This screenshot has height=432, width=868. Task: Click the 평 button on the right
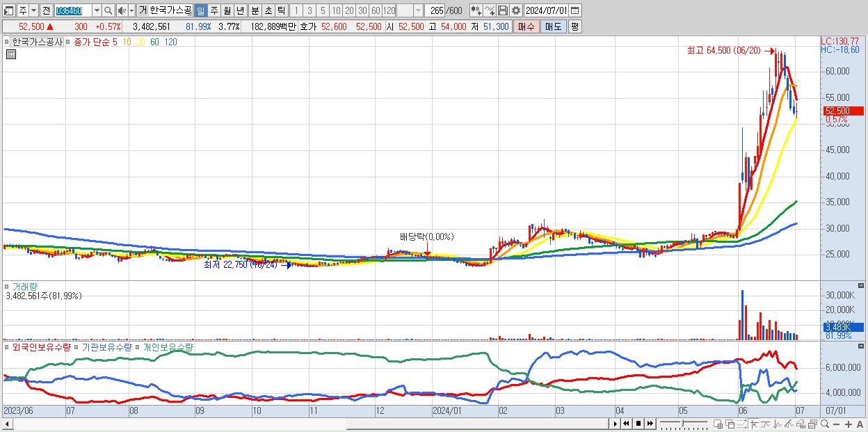[x=574, y=26]
